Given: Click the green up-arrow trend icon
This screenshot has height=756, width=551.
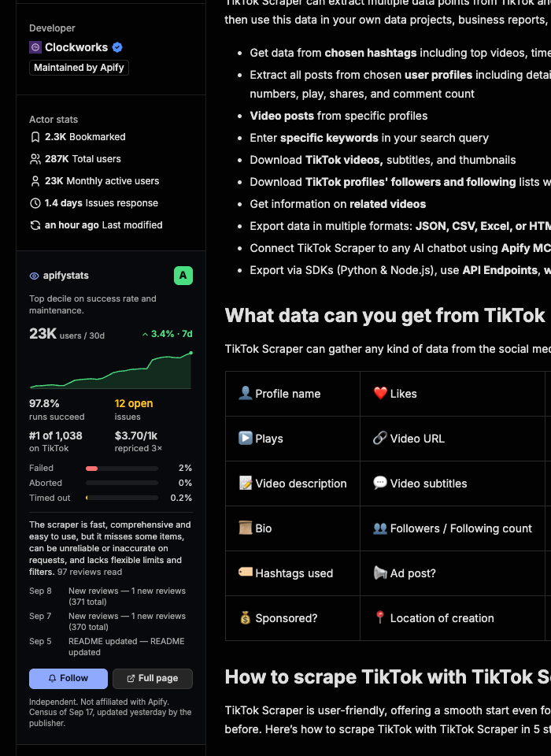Looking at the screenshot, I should (145, 334).
